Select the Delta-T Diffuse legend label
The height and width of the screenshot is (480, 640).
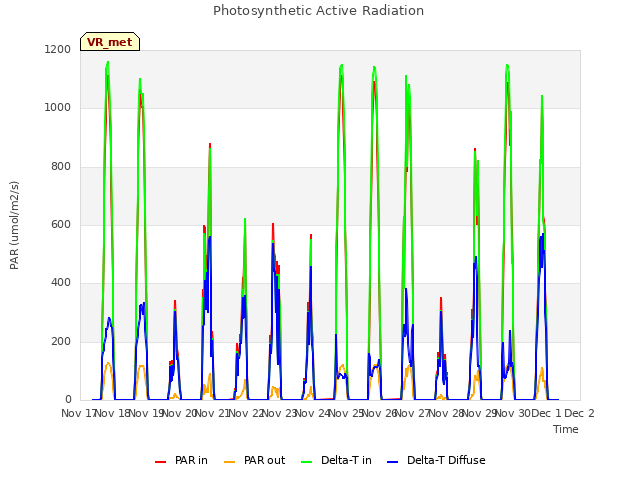pos(446,460)
